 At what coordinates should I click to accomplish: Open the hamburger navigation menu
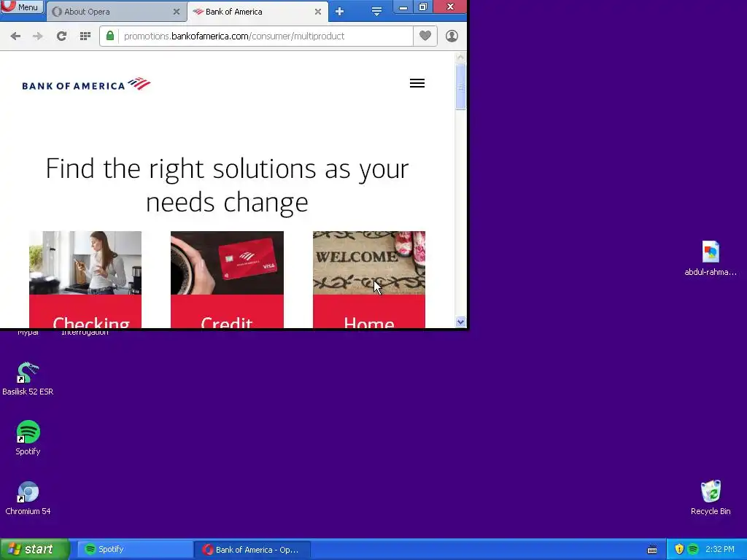pyautogui.click(x=417, y=83)
